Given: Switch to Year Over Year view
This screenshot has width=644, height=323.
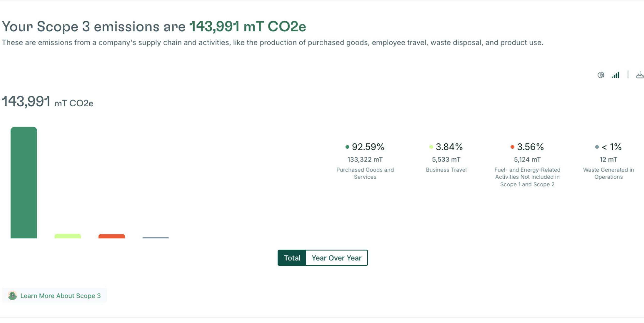Looking at the screenshot, I should pyautogui.click(x=336, y=258).
